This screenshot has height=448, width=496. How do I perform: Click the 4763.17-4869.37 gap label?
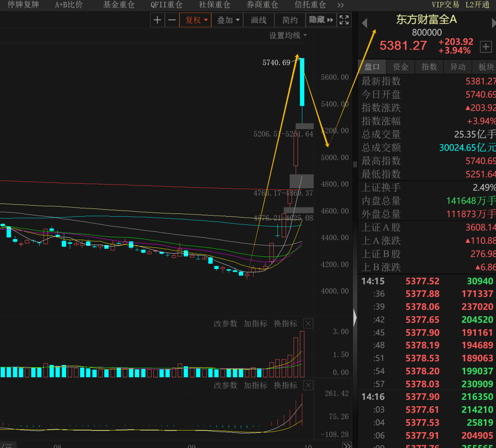283,193
